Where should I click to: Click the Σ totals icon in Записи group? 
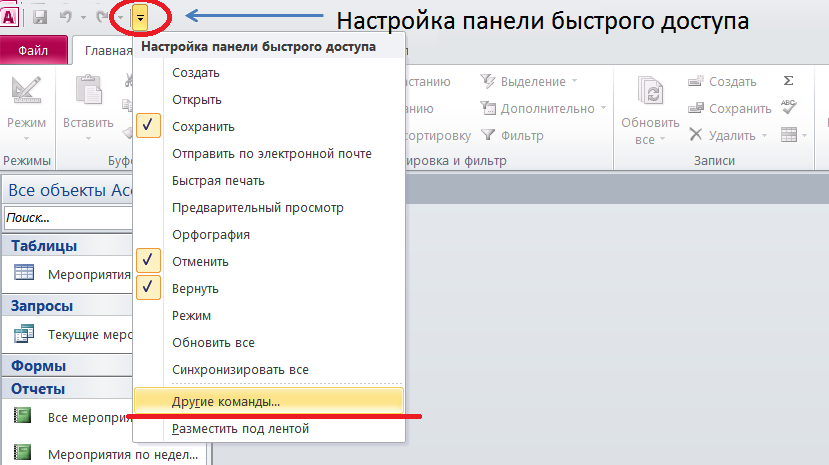[788, 81]
